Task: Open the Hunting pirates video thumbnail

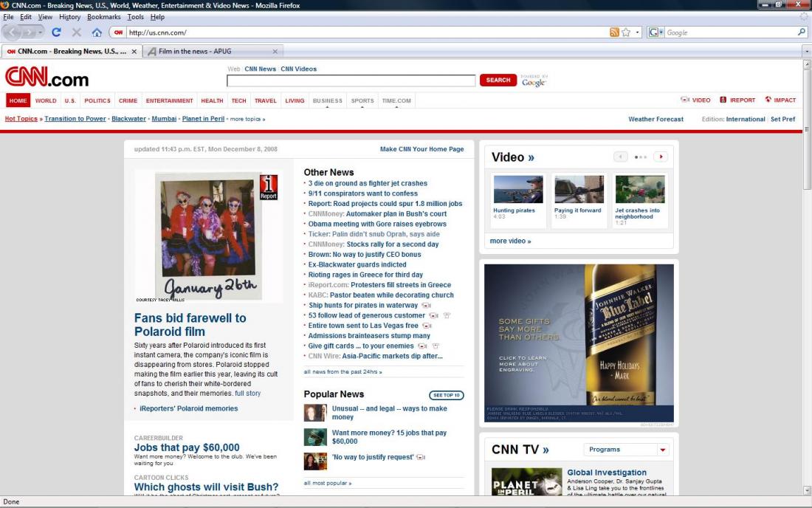Action: [518, 189]
